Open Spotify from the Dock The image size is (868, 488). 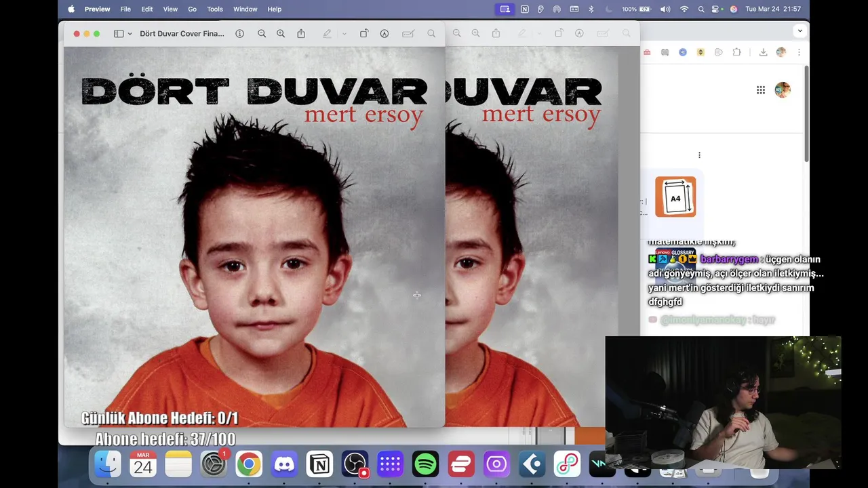coord(425,464)
